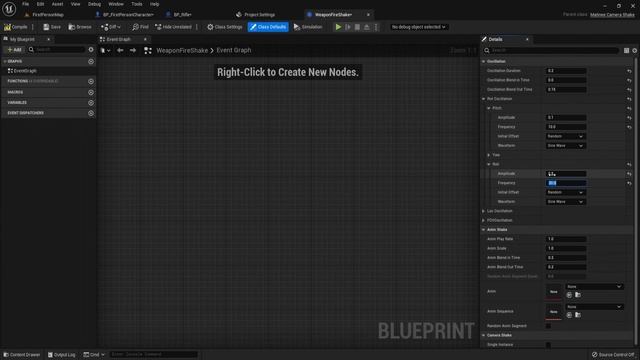Click the frame-skip button beside Play

click(348, 27)
